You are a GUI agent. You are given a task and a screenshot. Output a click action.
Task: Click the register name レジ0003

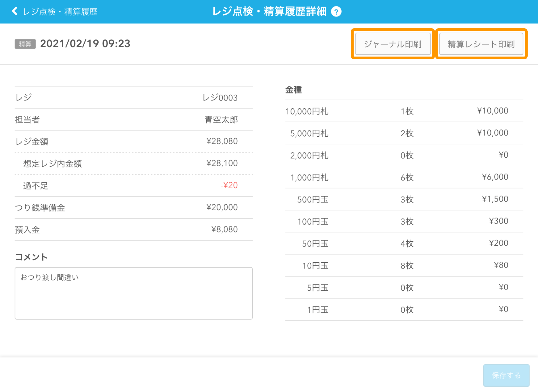[x=220, y=98]
